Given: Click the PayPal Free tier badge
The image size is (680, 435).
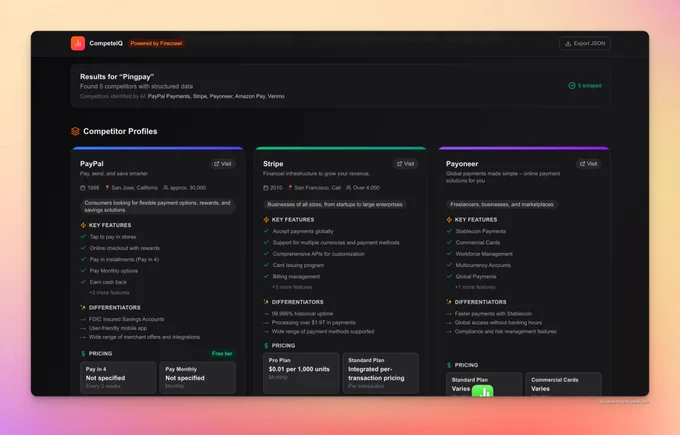Looking at the screenshot, I should [x=222, y=354].
